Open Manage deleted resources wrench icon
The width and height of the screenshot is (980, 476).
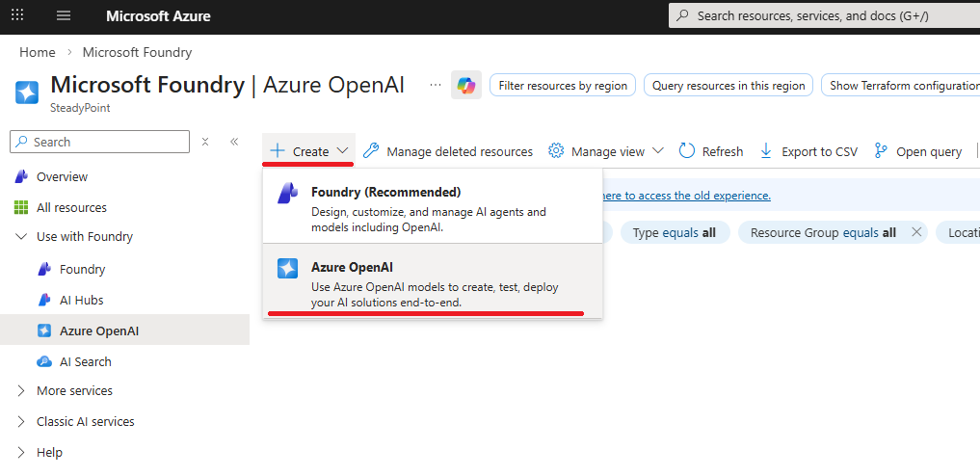(371, 151)
